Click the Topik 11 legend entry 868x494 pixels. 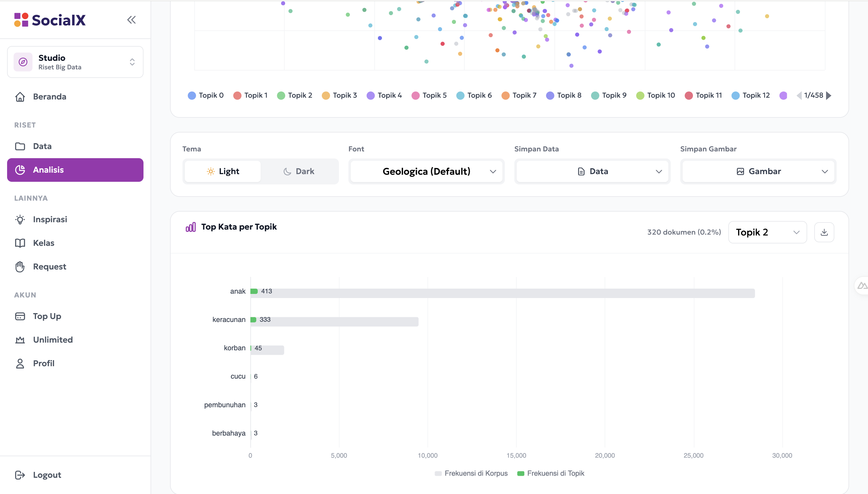(703, 95)
